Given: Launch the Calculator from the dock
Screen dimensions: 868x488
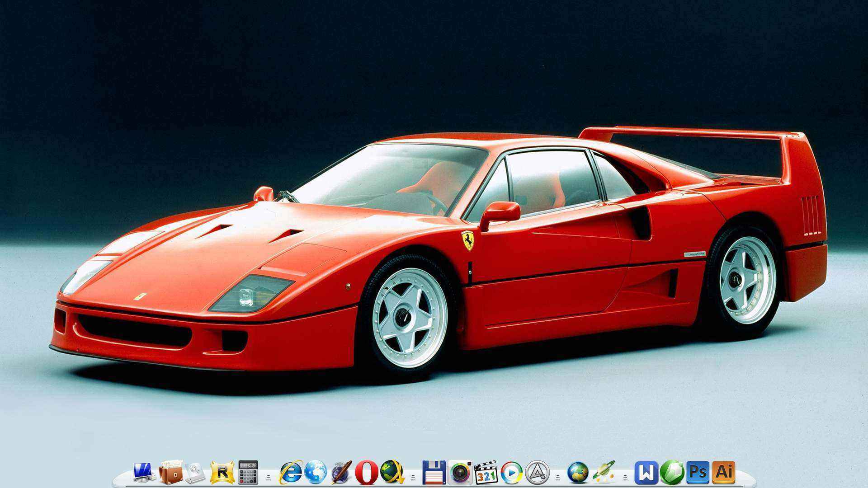Looking at the screenshot, I should pyautogui.click(x=248, y=473).
